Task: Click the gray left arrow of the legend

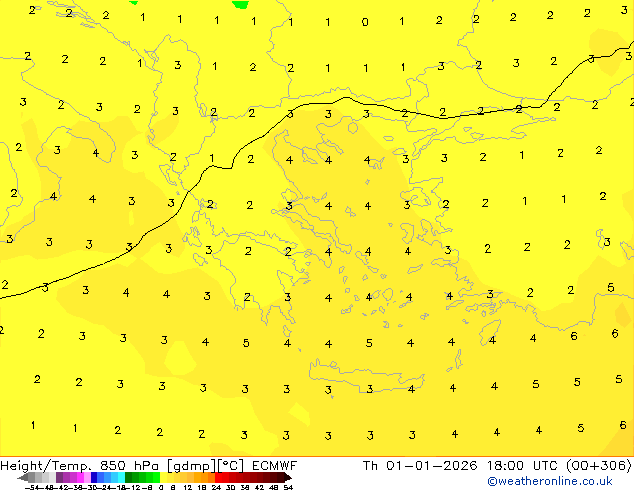Action: coord(23,478)
